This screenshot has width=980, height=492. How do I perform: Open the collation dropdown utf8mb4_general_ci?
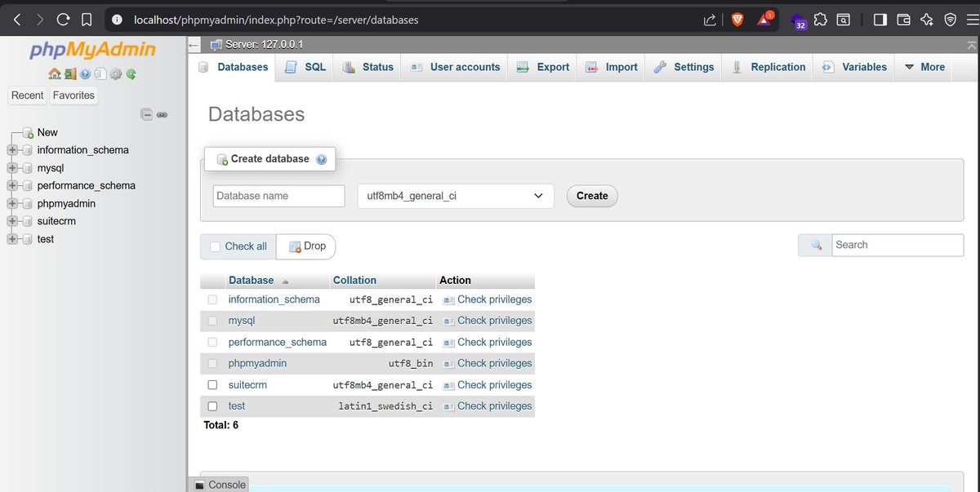[x=456, y=196]
